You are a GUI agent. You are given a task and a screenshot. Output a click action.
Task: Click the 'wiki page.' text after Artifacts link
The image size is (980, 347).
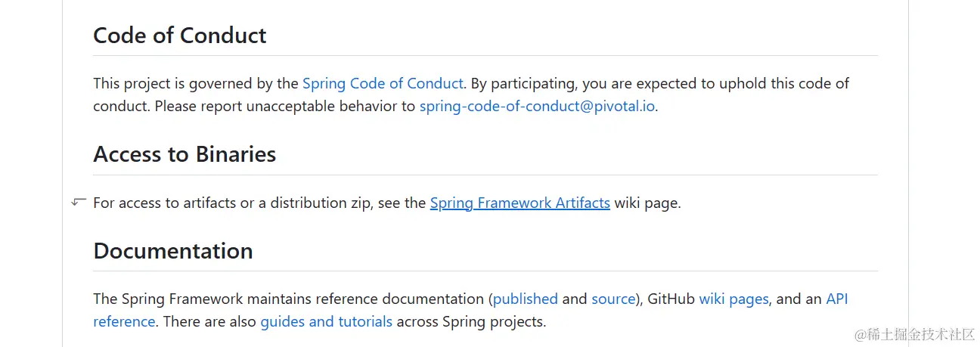coord(647,203)
